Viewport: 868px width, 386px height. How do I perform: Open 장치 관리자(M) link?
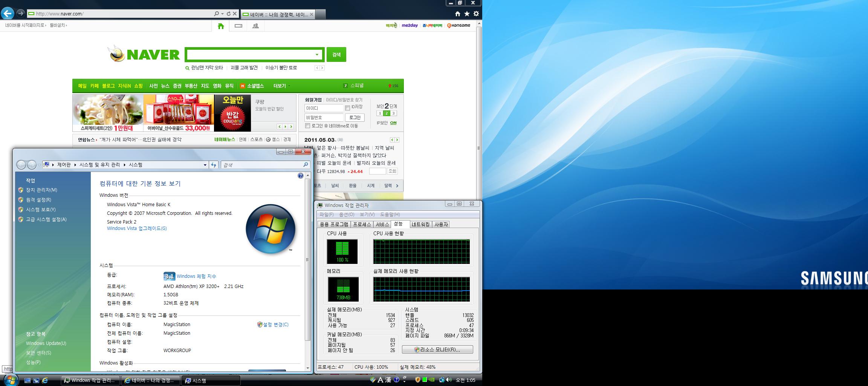41,190
